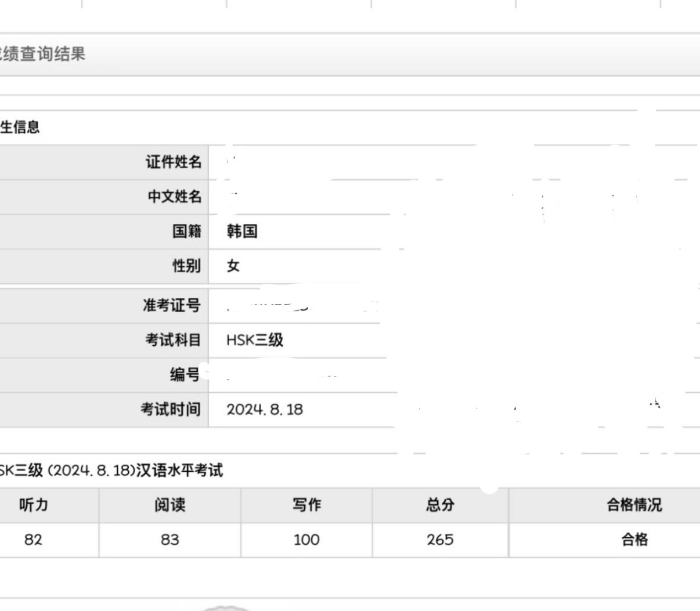Viewport: 700px width, 611px height.
Task: Select the total score 265
Action: (440, 540)
